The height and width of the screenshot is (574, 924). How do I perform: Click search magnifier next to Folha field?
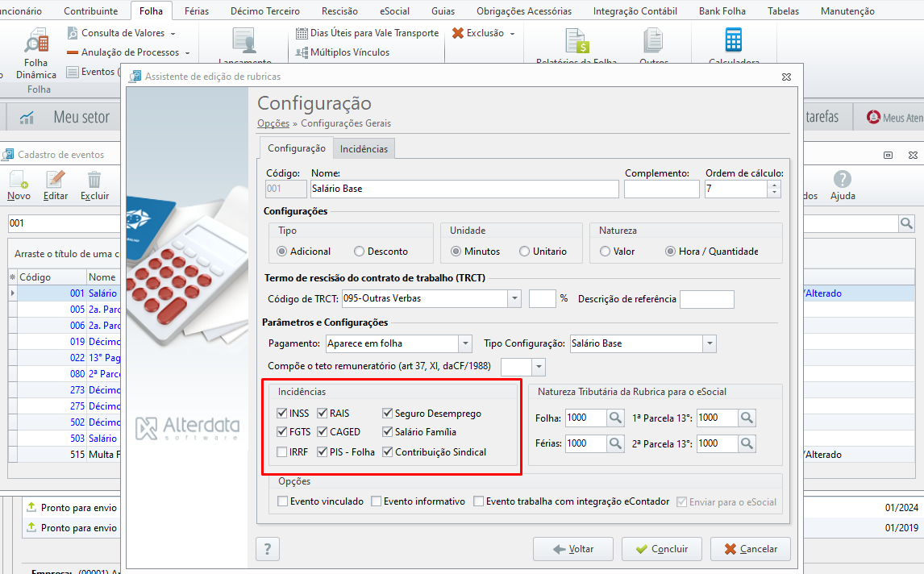pyautogui.click(x=615, y=418)
